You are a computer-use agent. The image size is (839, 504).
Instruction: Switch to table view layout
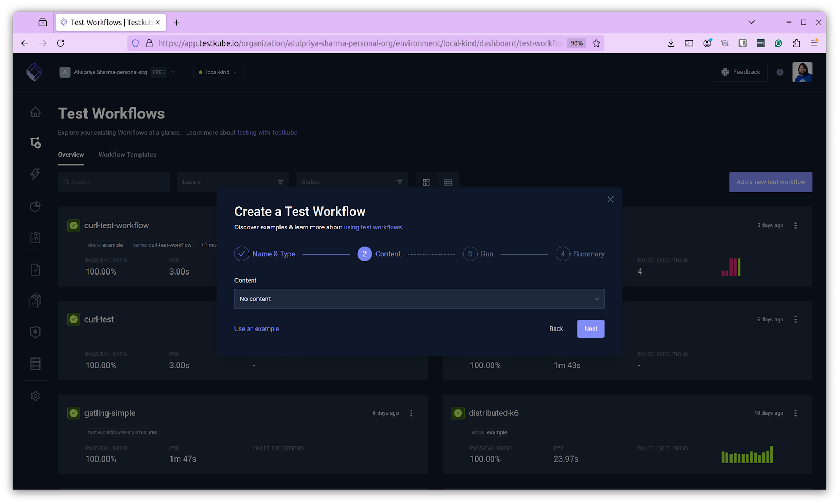pyautogui.click(x=448, y=182)
